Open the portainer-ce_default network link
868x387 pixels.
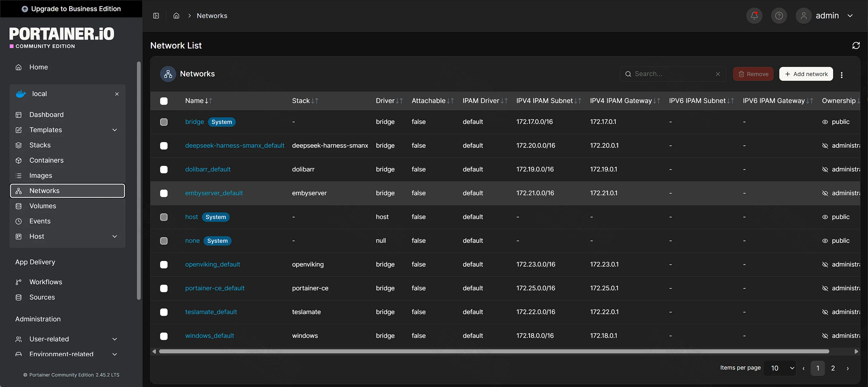click(215, 288)
